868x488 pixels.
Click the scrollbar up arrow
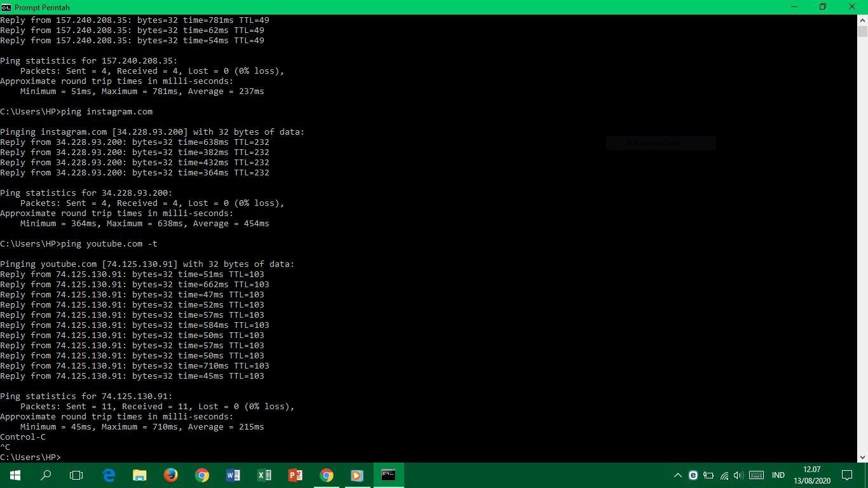862,20
